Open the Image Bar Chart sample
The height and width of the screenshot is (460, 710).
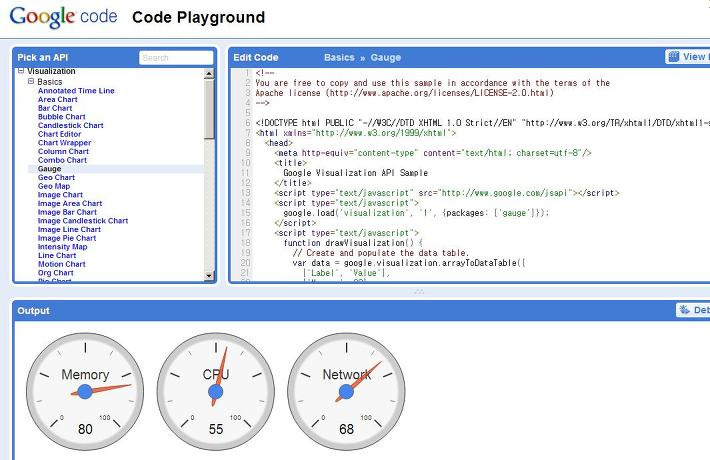(x=67, y=212)
